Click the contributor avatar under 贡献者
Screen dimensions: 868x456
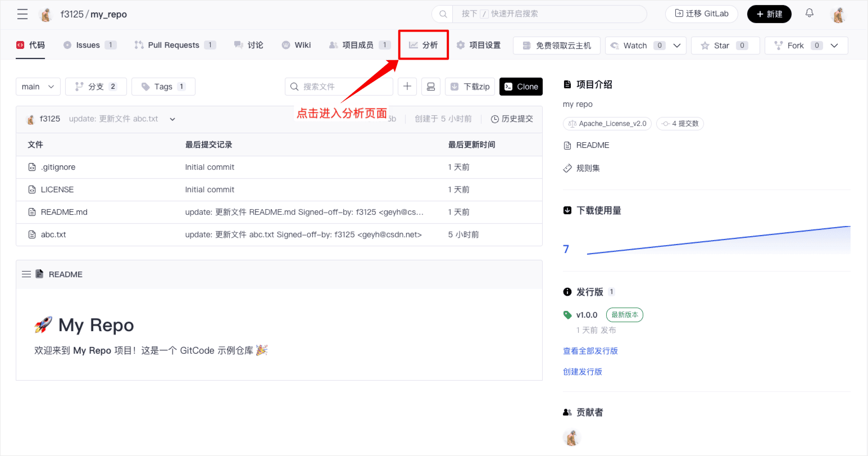pos(571,437)
